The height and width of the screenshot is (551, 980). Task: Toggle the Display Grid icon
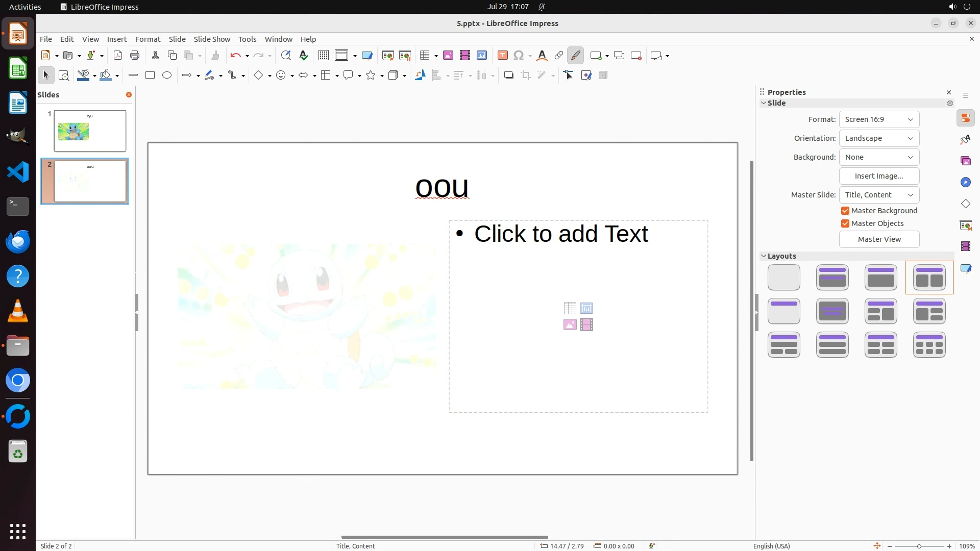point(323,56)
